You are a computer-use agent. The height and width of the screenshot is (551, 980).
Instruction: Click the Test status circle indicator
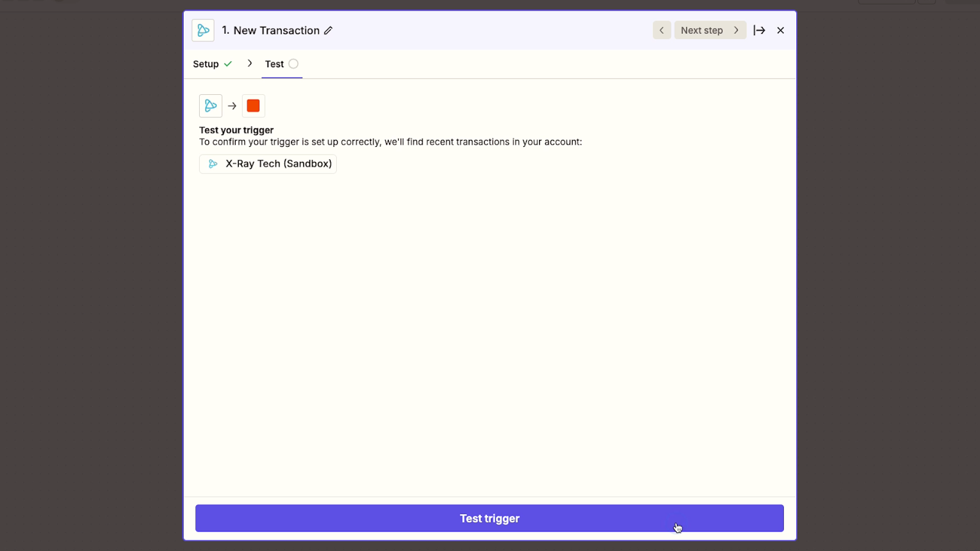click(293, 64)
